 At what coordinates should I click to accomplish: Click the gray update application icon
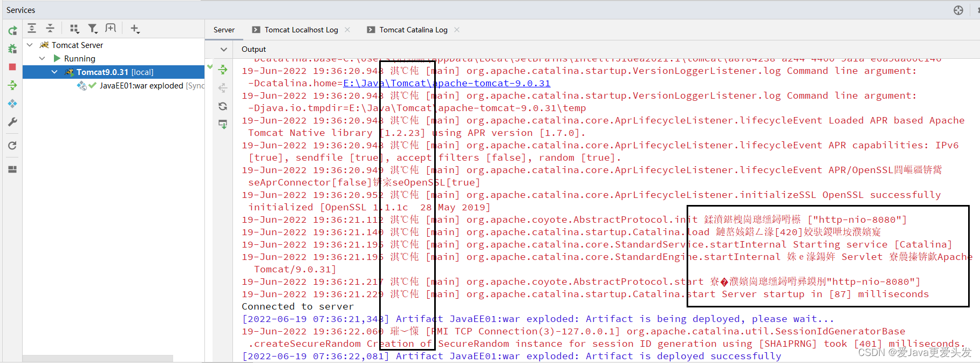tap(12, 146)
